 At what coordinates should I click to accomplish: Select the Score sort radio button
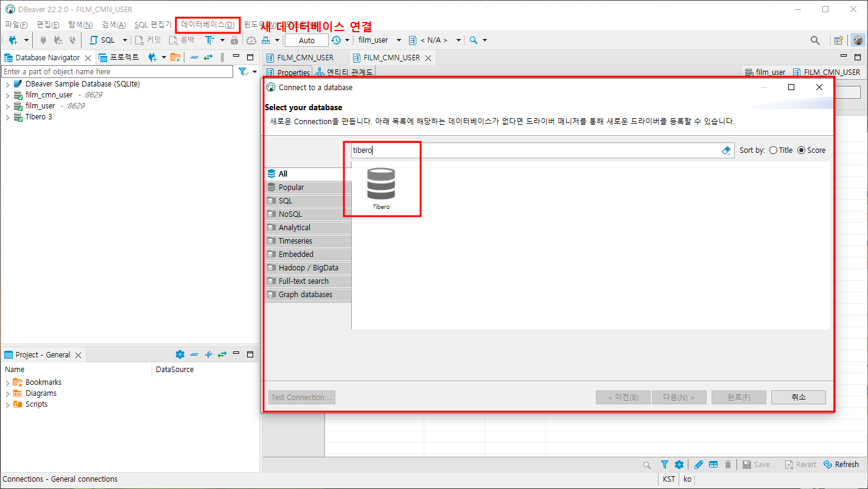(801, 150)
